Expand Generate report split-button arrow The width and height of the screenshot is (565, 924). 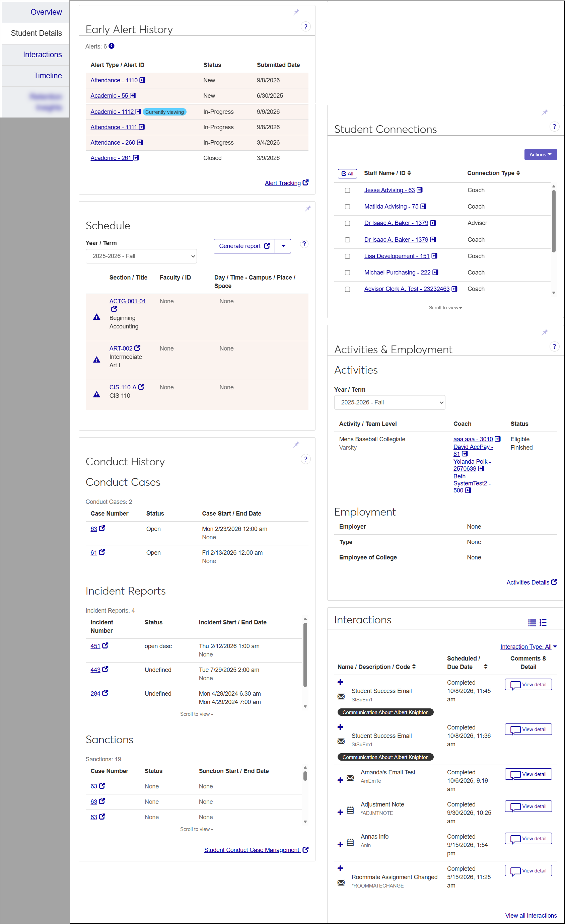coord(283,246)
